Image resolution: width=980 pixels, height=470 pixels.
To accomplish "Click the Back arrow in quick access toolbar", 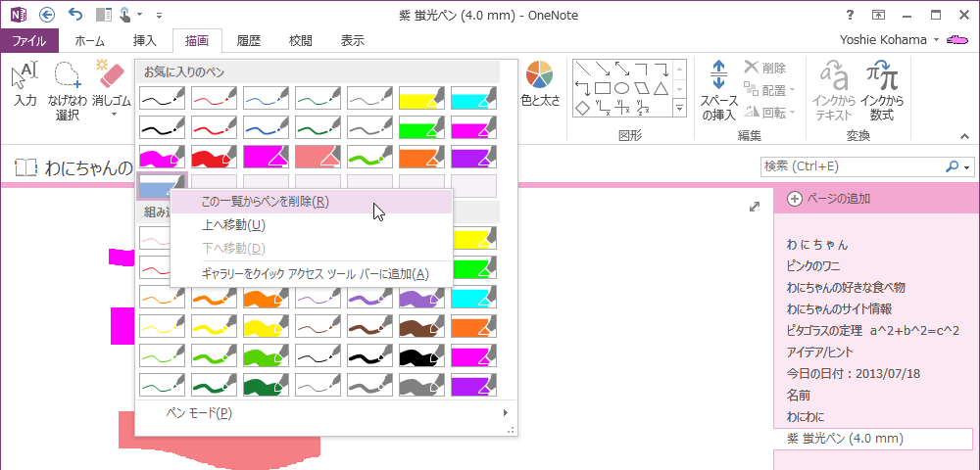I will click(x=47, y=15).
